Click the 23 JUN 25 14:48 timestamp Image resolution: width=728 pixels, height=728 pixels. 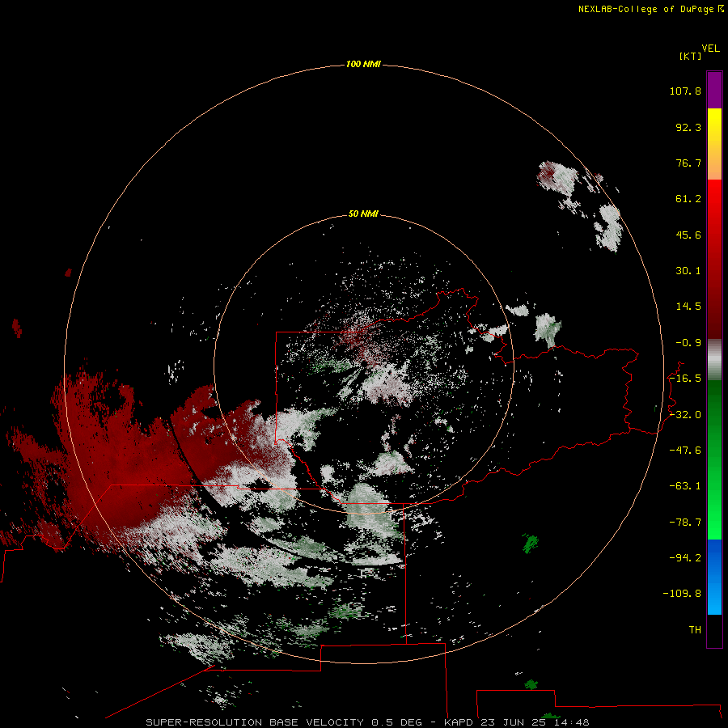(535, 722)
